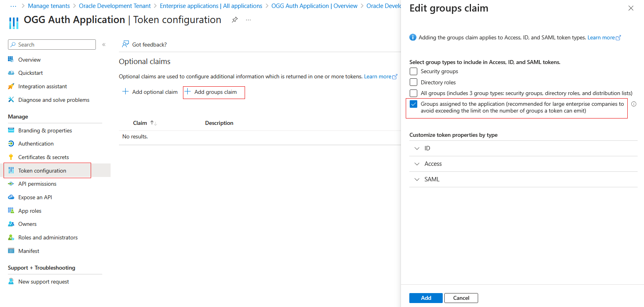Open Authentication in the left menu
This screenshot has height=307, width=644.
pos(36,144)
